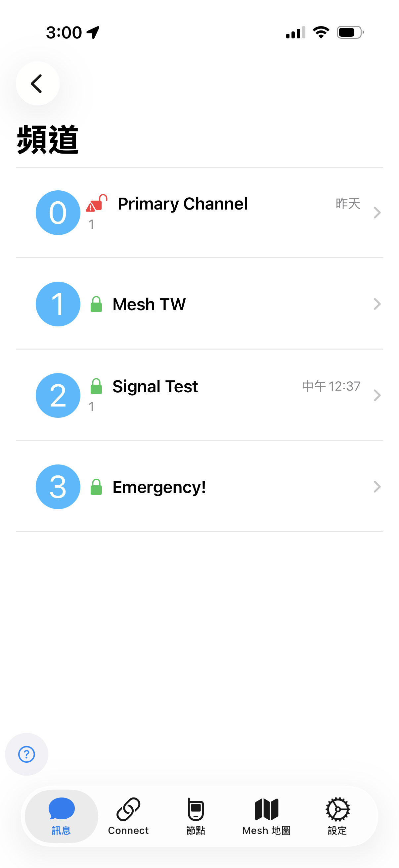The width and height of the screenshot is (399, 868).
Task: Tap the channel 0 number badge
Action: coord(58,213)
